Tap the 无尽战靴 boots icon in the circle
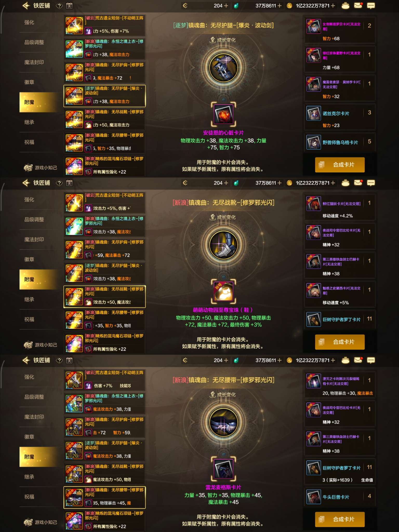The height and width of the screenshot is (532, 399). tap(223, 245)
